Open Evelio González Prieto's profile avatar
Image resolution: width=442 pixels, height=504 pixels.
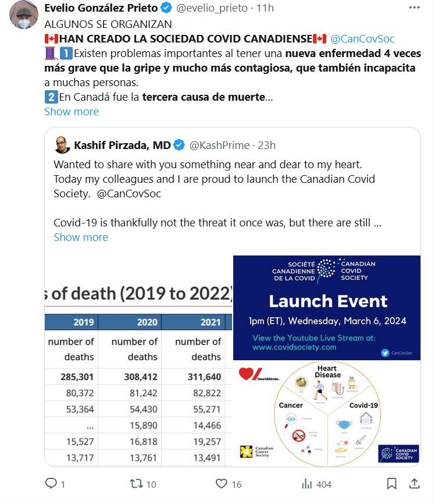click(24, 15)
